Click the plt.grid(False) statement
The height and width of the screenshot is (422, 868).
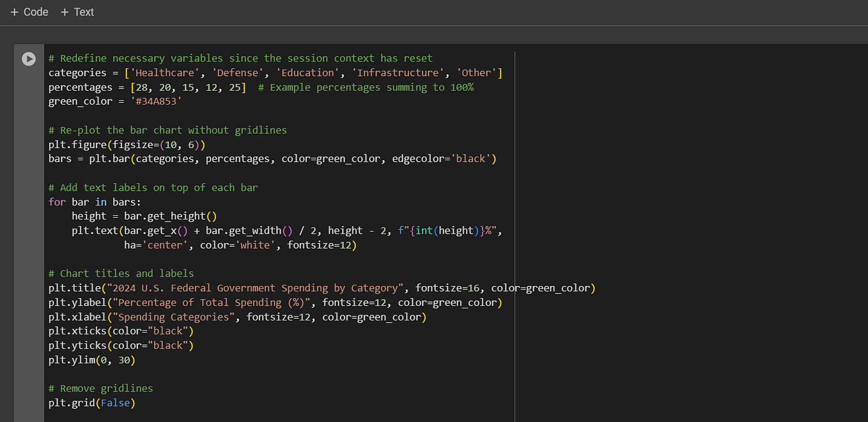coord(89,402)
